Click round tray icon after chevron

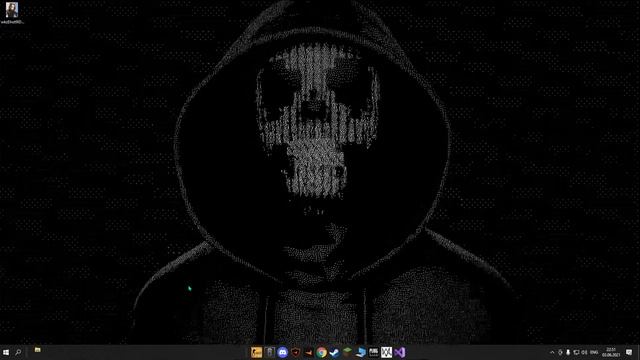(x=560, y=352)
